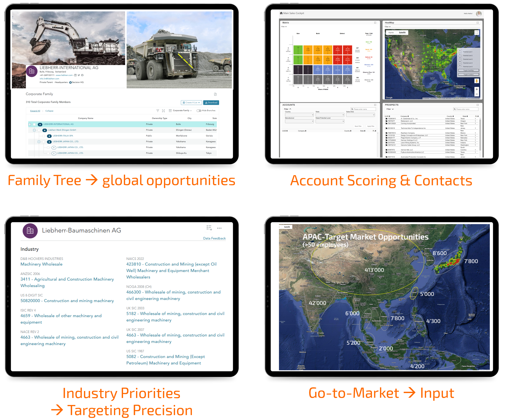Open the Country dropdown in ACCOUNTS filter
517x420 pixels.
[x=299, y=115]
